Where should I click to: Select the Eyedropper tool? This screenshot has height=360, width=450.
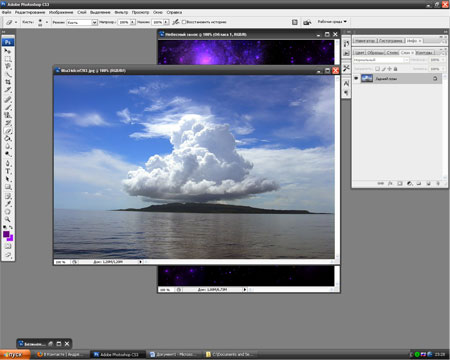(8, 204)
